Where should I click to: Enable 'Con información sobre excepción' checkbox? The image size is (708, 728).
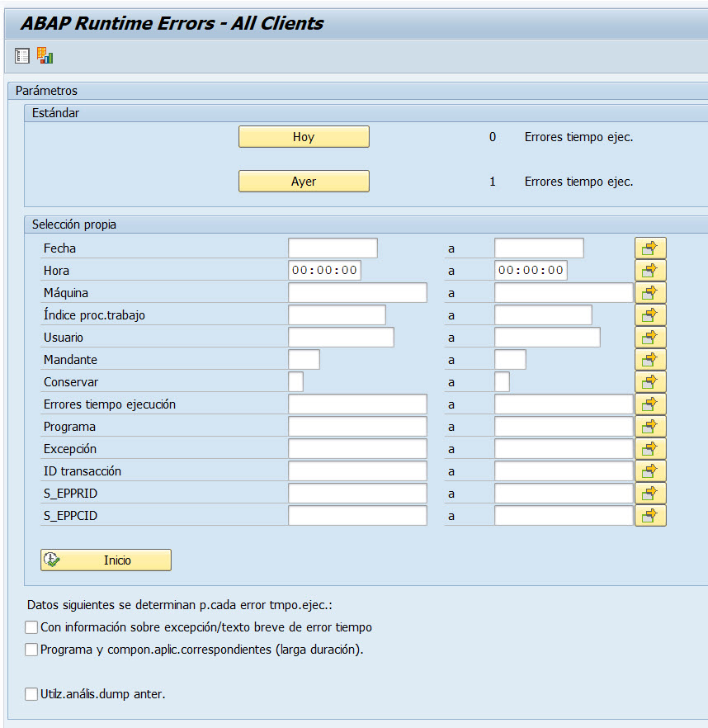(x=32, y=627)
